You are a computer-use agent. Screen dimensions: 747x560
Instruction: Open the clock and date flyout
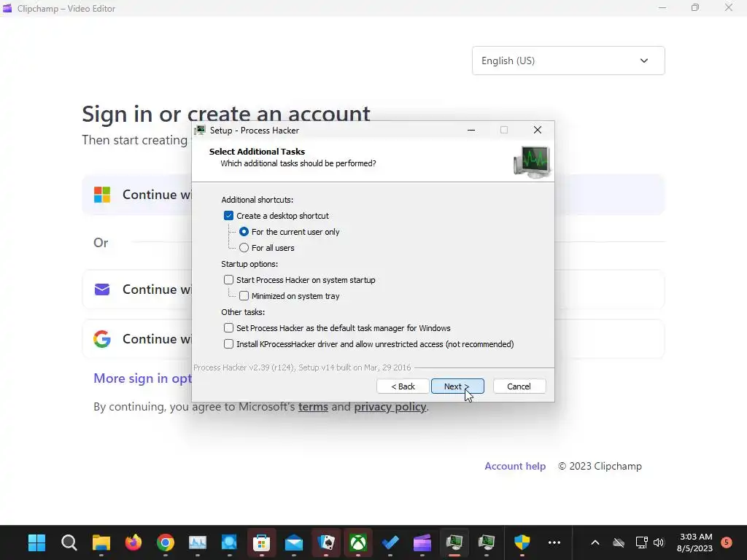point(694,542)
